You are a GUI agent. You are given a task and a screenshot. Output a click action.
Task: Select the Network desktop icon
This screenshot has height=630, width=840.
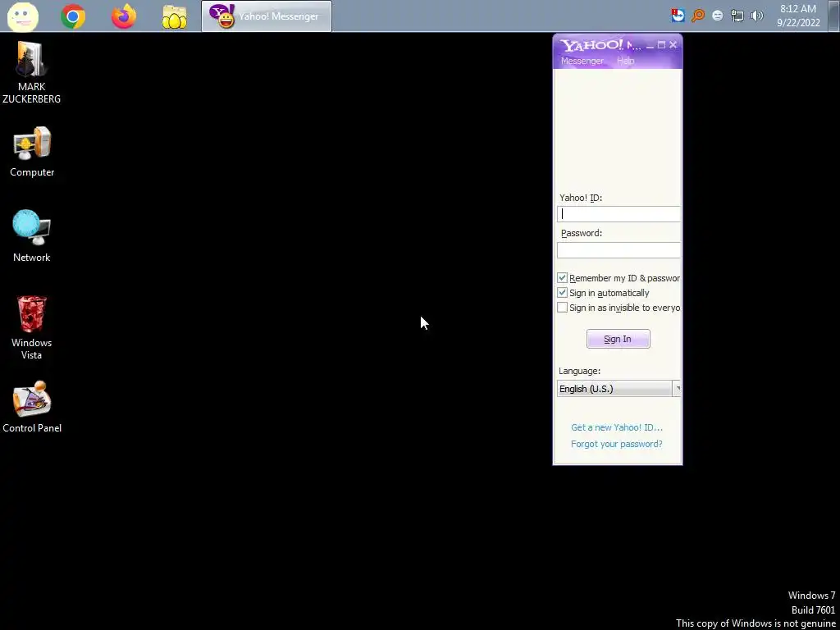point(32,235)
